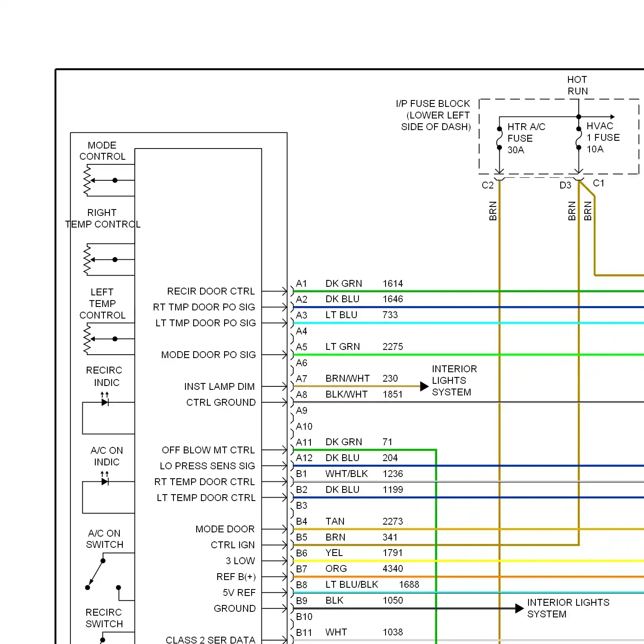Screen dimensions: 644x644
Task: Click the CTRL IGN label
Action: click(233, 545)
